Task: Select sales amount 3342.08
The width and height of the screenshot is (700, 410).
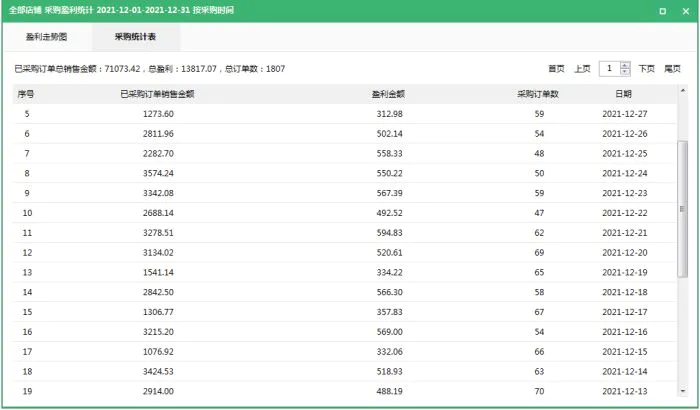Action: [x=158, y=193]
